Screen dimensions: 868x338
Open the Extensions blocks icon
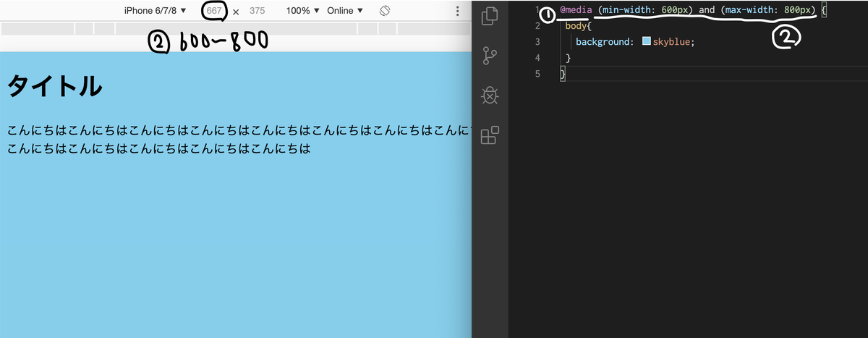(x=490, y=135)
